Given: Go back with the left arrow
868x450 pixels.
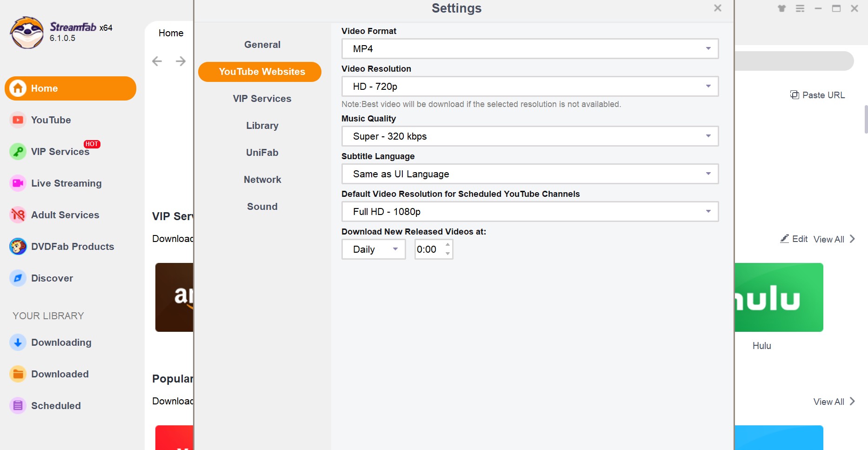Looking at the screenshot, I should coord(157,61).
